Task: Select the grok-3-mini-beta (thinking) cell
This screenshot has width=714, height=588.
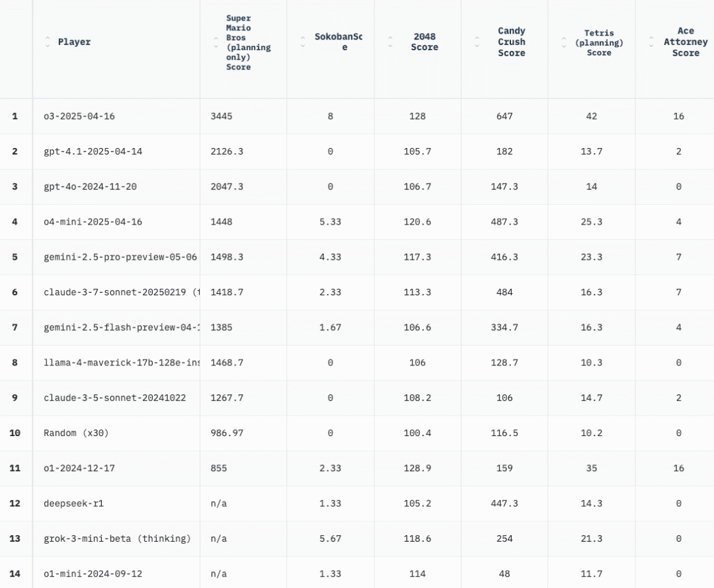Action: [116, 538]
